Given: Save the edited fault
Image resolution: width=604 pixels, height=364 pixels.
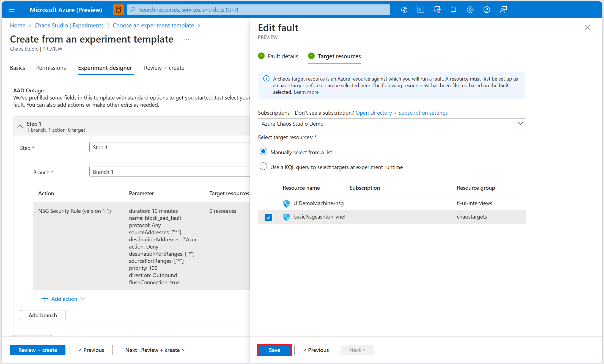Looking at the screenshot, I should pos(274,350).
